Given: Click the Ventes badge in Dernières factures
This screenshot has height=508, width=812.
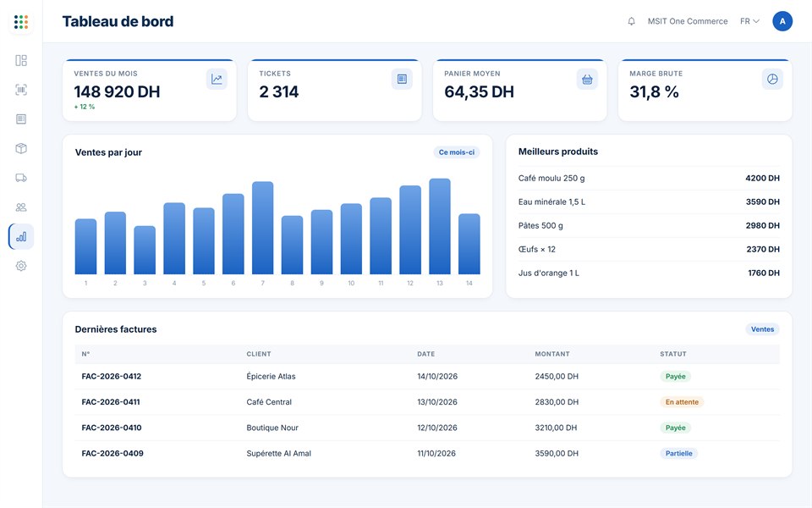Looking at the screenshot, I should point(762,329).
